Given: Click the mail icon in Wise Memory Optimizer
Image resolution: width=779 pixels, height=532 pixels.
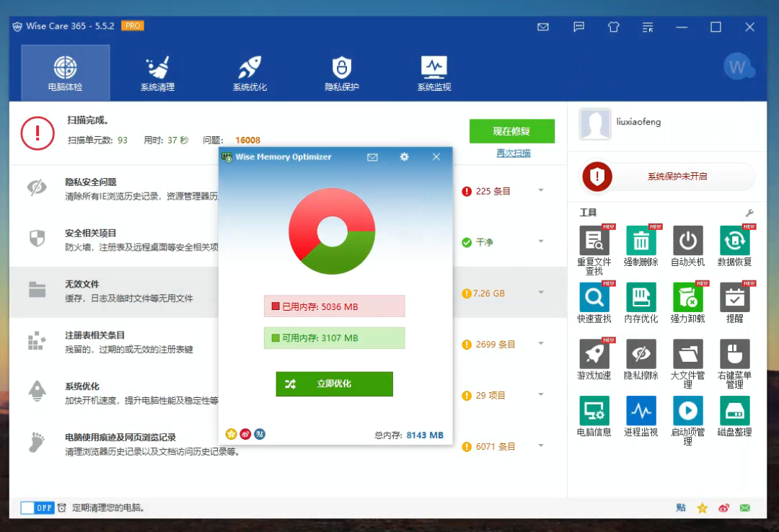Looking at the screenshot, I should tap(372, 157).
